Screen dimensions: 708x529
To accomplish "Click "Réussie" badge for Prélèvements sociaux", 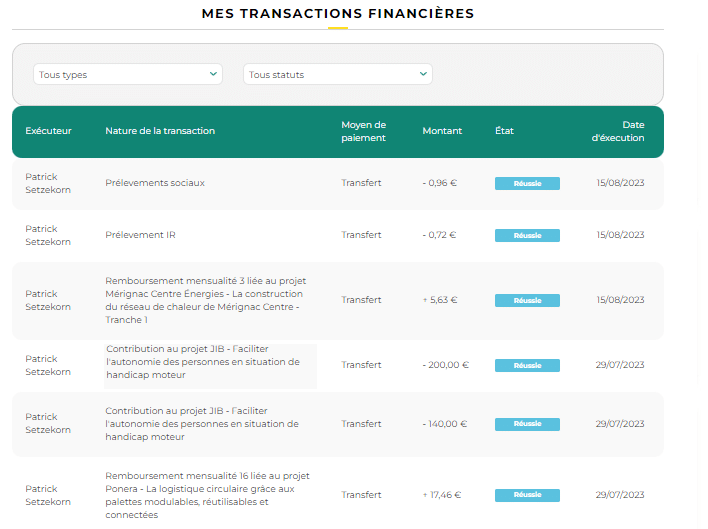I will pyautogui.click(x=527, y=183).
